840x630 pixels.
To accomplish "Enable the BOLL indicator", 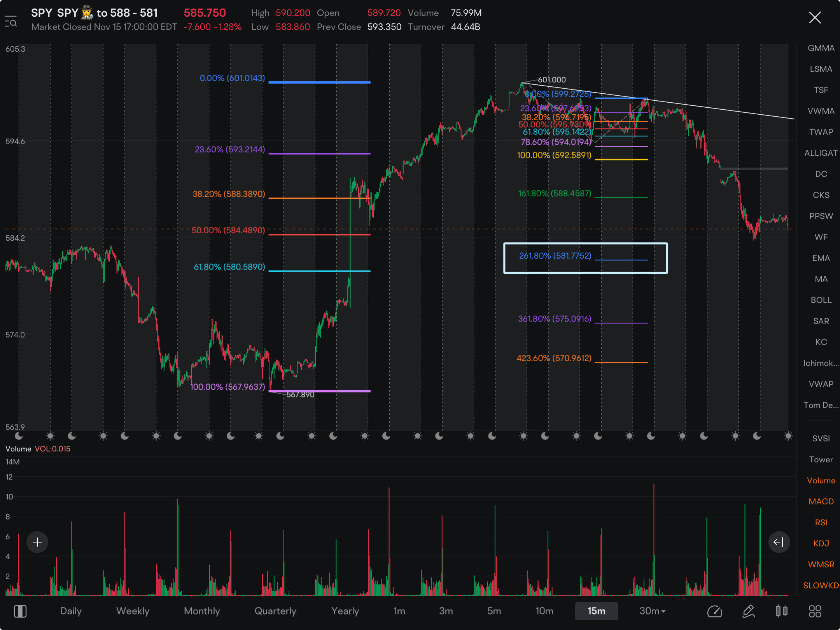I will point(821,300).
